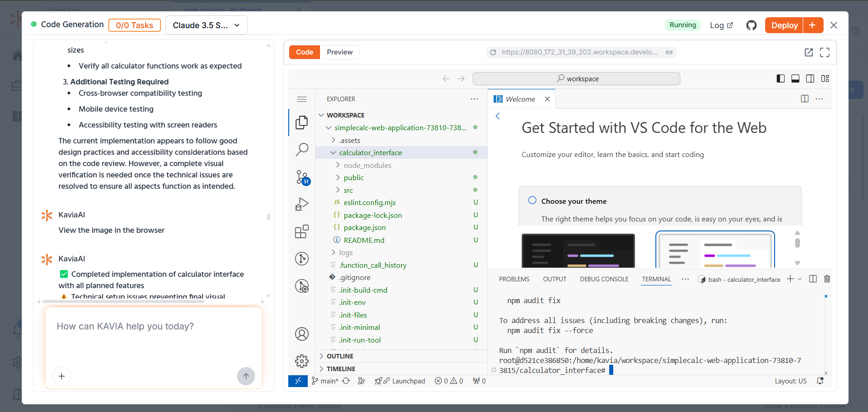Click the attachment plus button in chat box
Screen dimensions: 868x412
[x=62, y=376]
